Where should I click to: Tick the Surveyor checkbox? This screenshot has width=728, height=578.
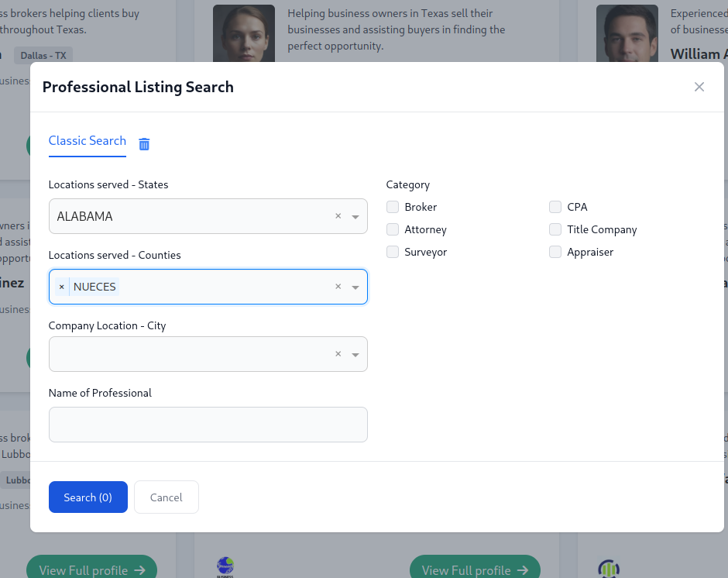(393, 252)
